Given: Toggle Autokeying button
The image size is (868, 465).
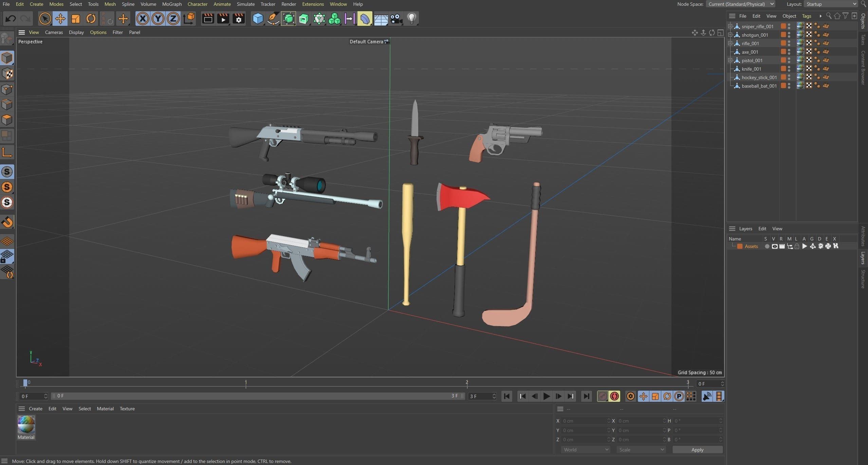Looking at the screenshot, I should pyautogui.click(x=614, y=396).
